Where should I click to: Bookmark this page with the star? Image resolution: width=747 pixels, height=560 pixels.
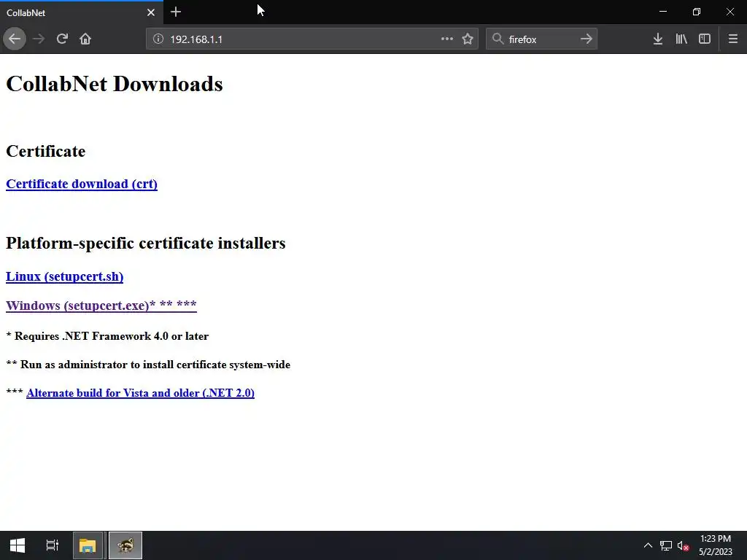coord(468,39)
